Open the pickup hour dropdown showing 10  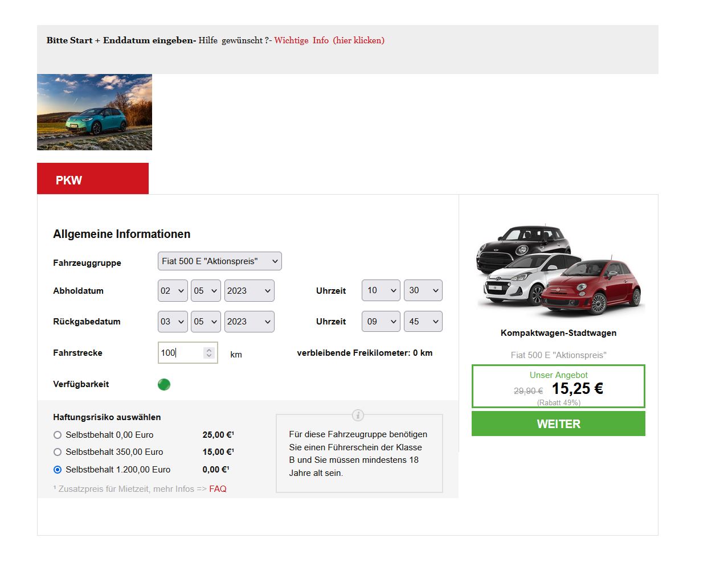(x=381, y=290)
